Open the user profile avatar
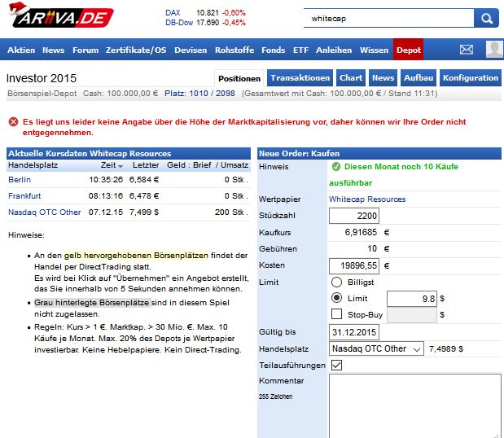 coord(494,49)
